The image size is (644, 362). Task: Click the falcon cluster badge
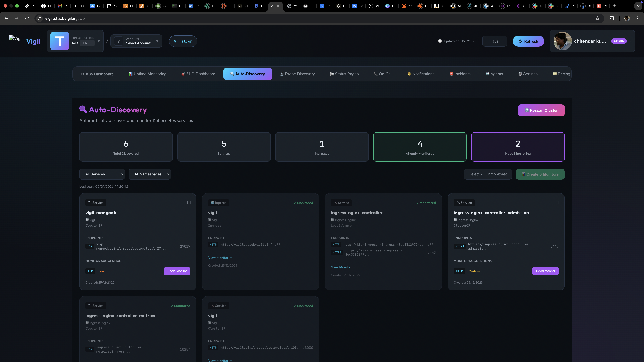tap(183, 41)
